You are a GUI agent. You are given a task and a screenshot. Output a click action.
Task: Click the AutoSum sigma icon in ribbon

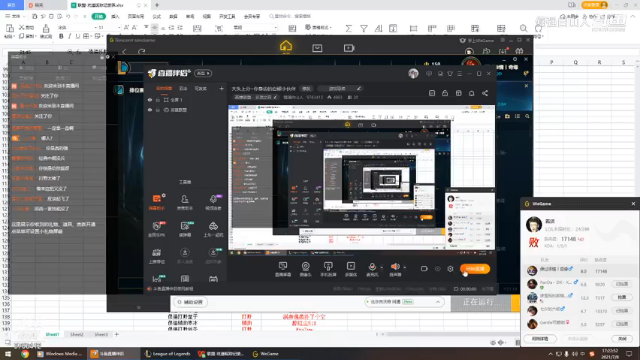click(x=348, y=28)
